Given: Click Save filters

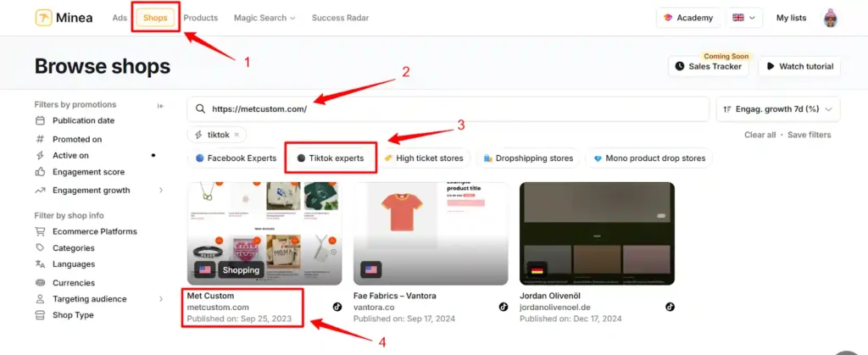Looking at the screenshot, I should tap(810, 135).
